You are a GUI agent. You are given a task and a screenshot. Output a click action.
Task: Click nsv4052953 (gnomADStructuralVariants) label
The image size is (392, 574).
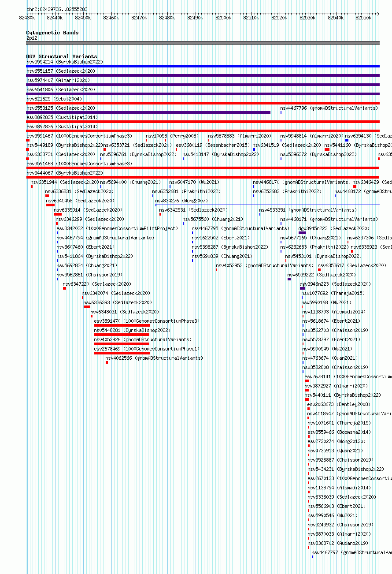pos(265,266)
